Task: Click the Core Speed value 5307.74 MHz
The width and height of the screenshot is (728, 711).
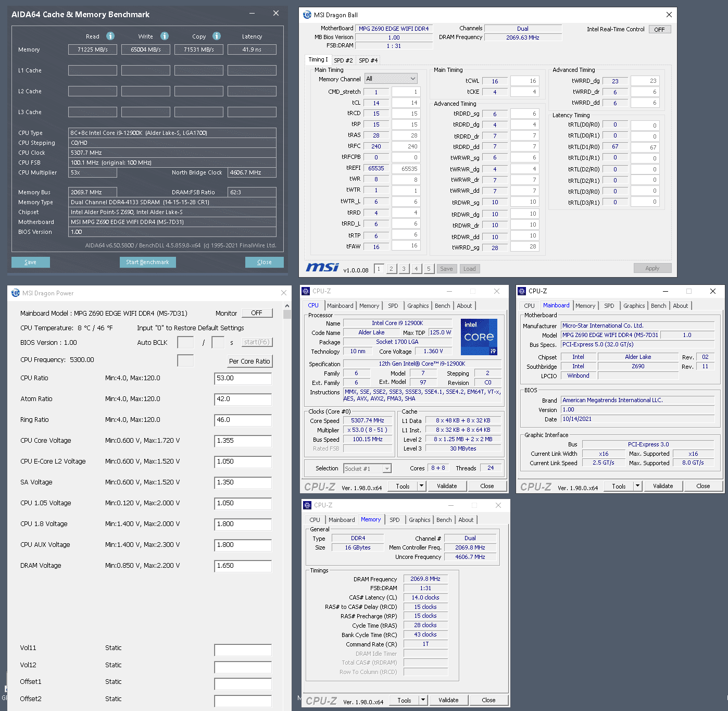Action: pyautogui.click(x=368, y=420)
